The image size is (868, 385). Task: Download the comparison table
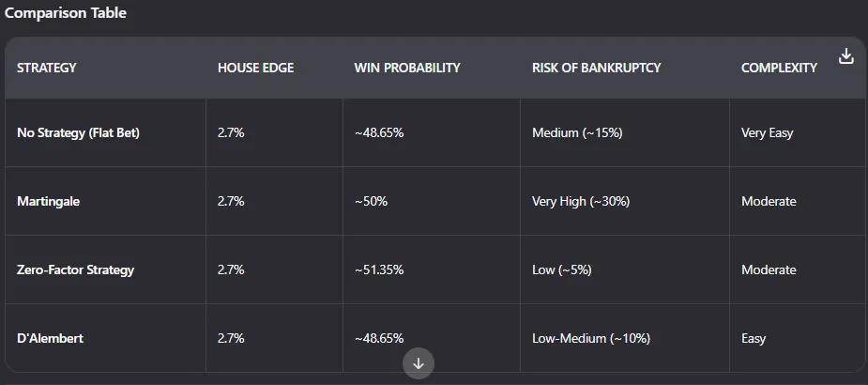pos(845,56)
